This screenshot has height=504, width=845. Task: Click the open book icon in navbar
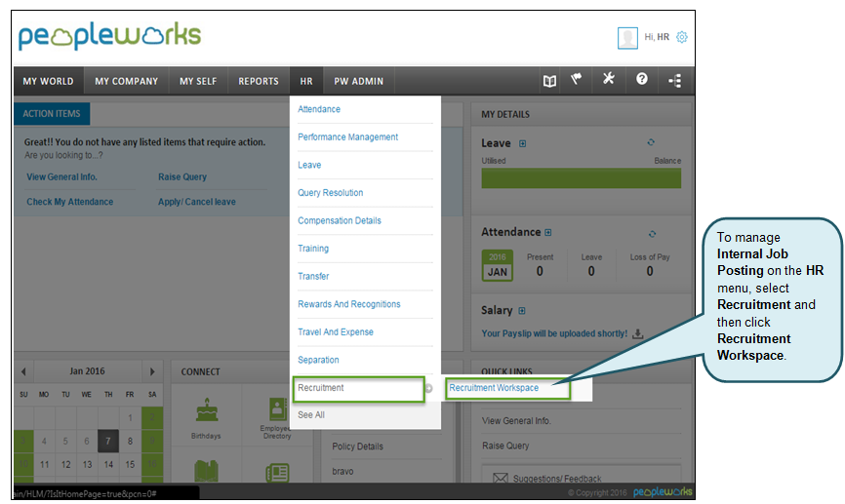(549, 81)
